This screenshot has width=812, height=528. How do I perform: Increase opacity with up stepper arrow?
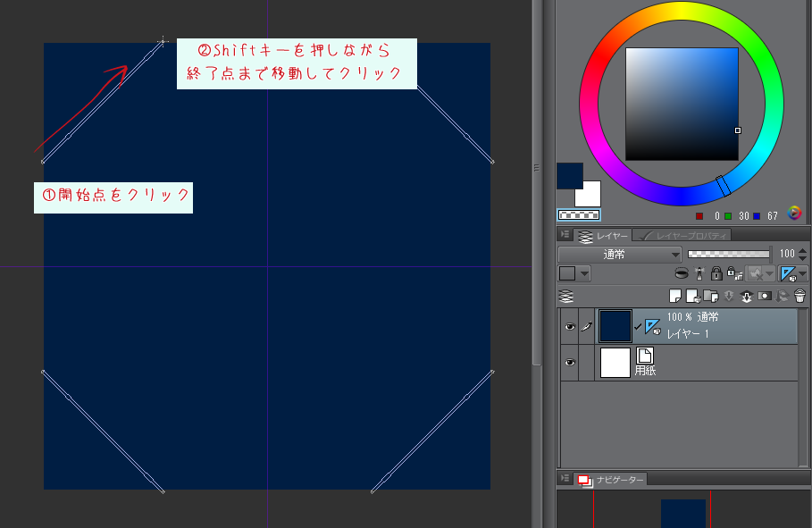(x=803, y=251)
